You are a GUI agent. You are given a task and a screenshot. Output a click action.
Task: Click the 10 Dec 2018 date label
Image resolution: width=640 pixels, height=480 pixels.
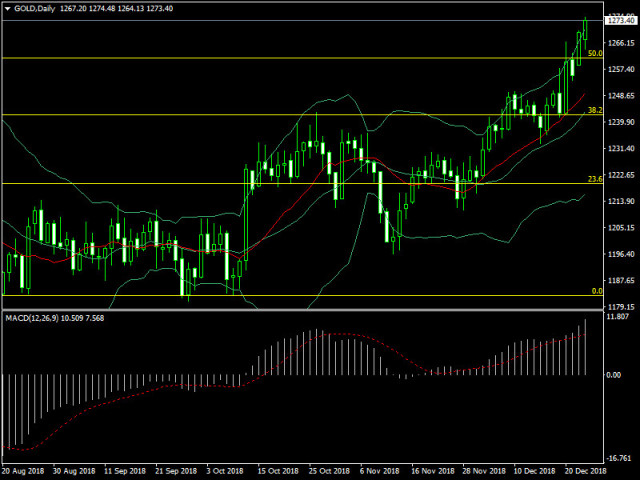[x=535, y=471]
